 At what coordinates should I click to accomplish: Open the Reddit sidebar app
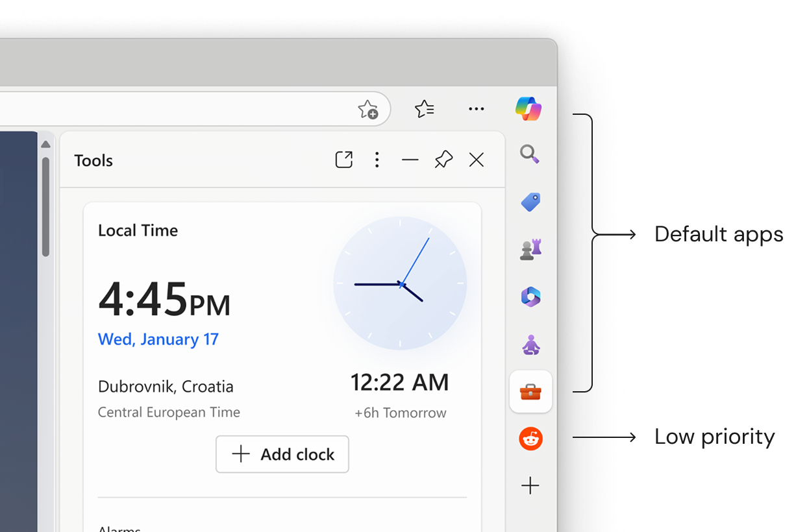[531, 439]
